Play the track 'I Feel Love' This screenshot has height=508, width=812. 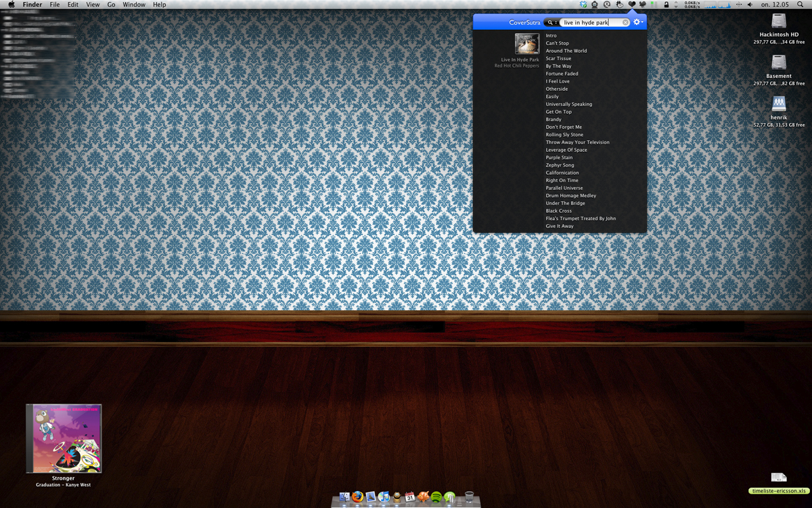[x=558, y=81]
